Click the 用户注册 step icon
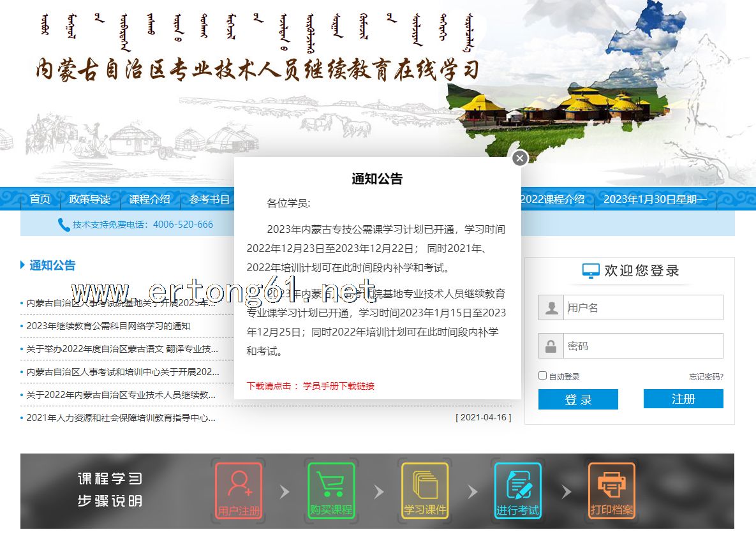This screenshot has width=756, height=539. tap(239, 491)
